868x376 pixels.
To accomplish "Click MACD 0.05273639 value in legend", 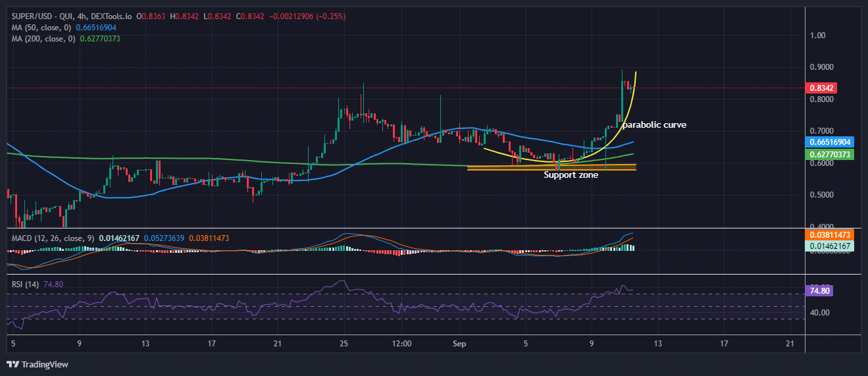I will pos(165,238).
